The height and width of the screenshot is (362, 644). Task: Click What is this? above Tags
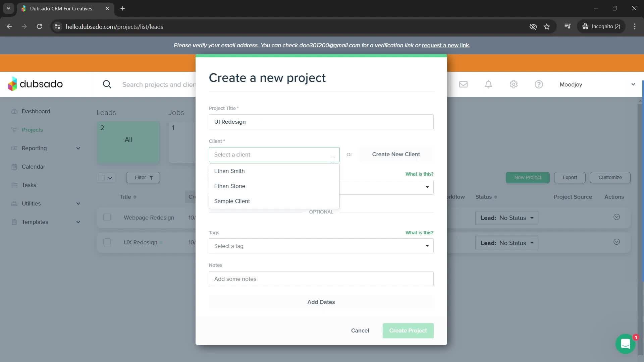click(x=419, y=233)
